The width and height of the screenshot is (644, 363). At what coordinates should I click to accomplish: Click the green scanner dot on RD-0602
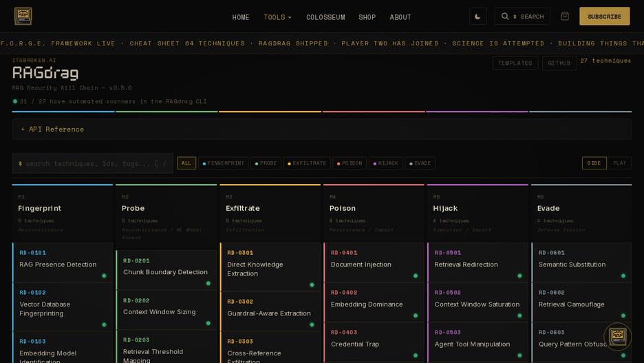click(623, 315)
